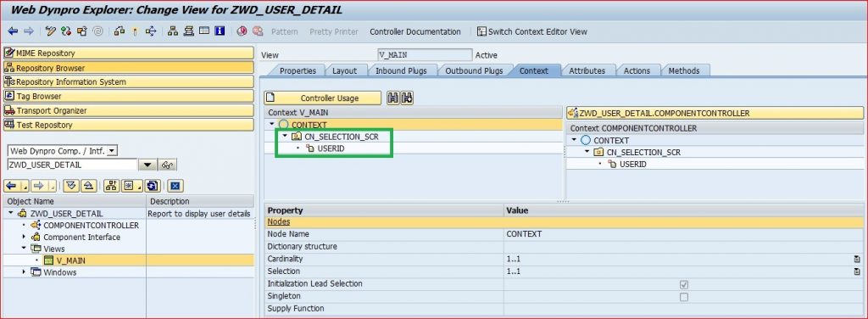Open the Repository Information System
The image size is (868, 319).
pyautogui.click(x=129, y=82)
